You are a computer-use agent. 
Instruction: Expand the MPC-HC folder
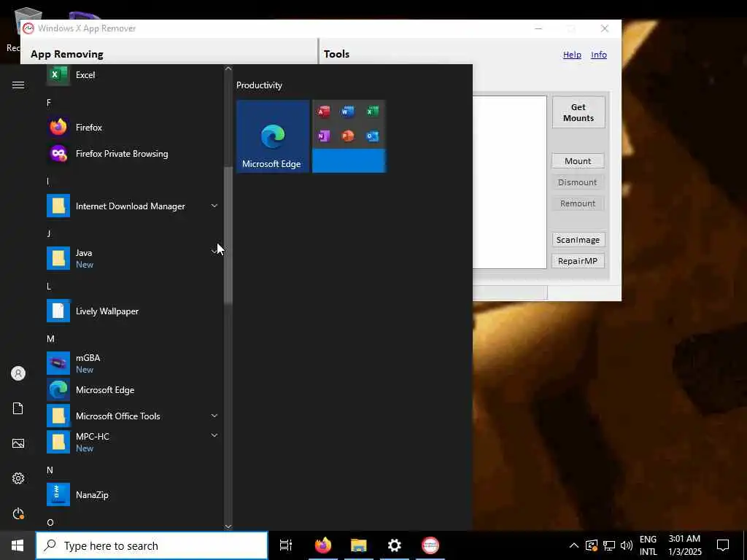pyautogui.click(x=214, y=435)
